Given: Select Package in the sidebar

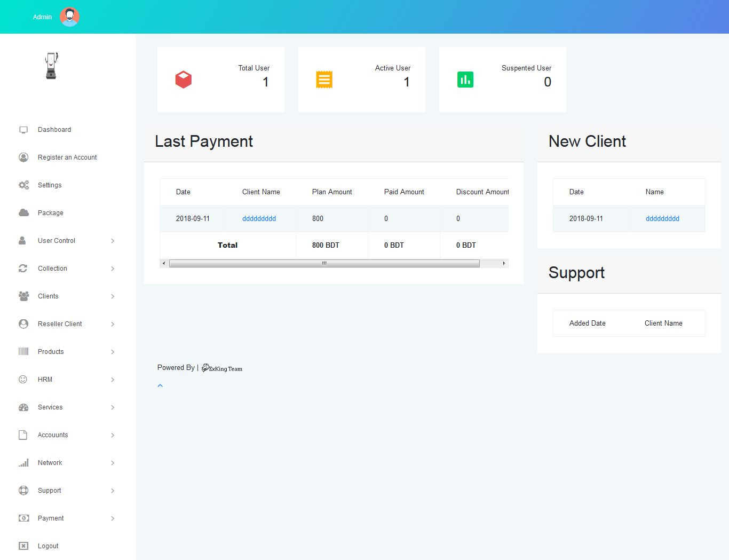Looking at the screenshot, I should (51, 213).
